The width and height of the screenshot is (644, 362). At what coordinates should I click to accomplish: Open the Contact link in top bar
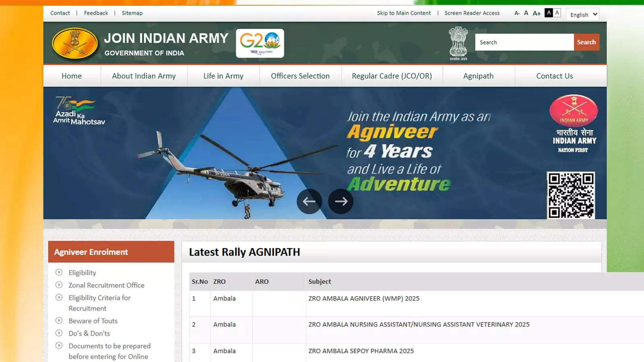pos(60,13)
